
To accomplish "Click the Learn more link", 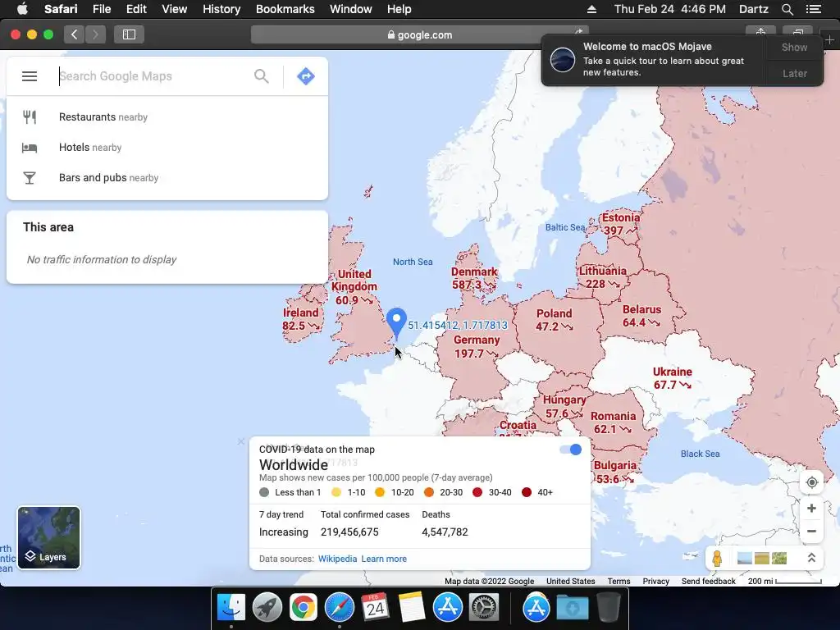I will coord(384,559).
